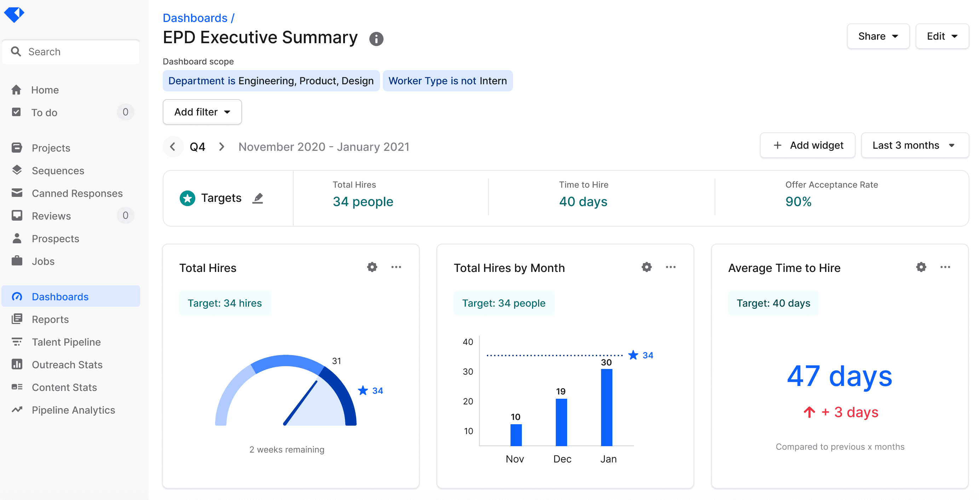This screenshot has height=500, width=980.
Task: Click the Targets star badge
Action: click(187, 198)
